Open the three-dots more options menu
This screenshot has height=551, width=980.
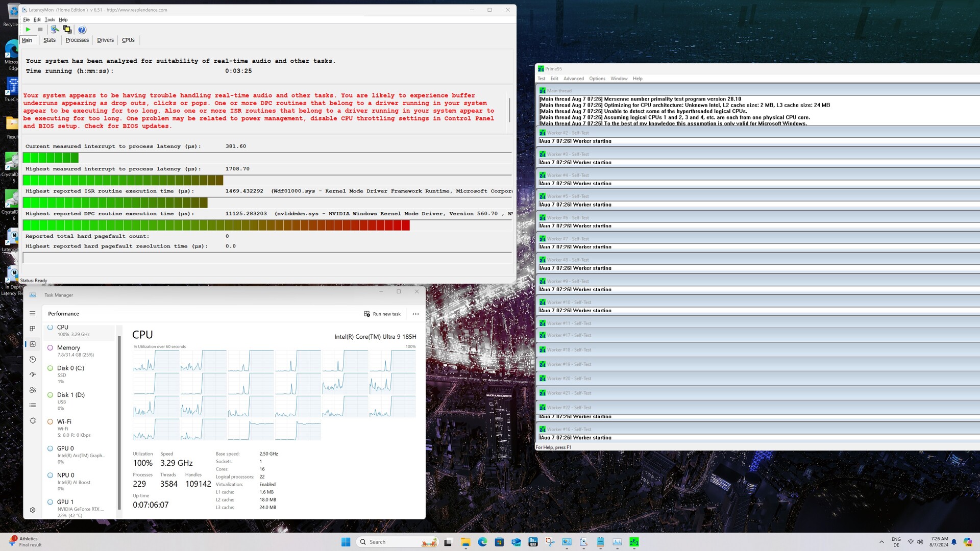click(415, 314)
